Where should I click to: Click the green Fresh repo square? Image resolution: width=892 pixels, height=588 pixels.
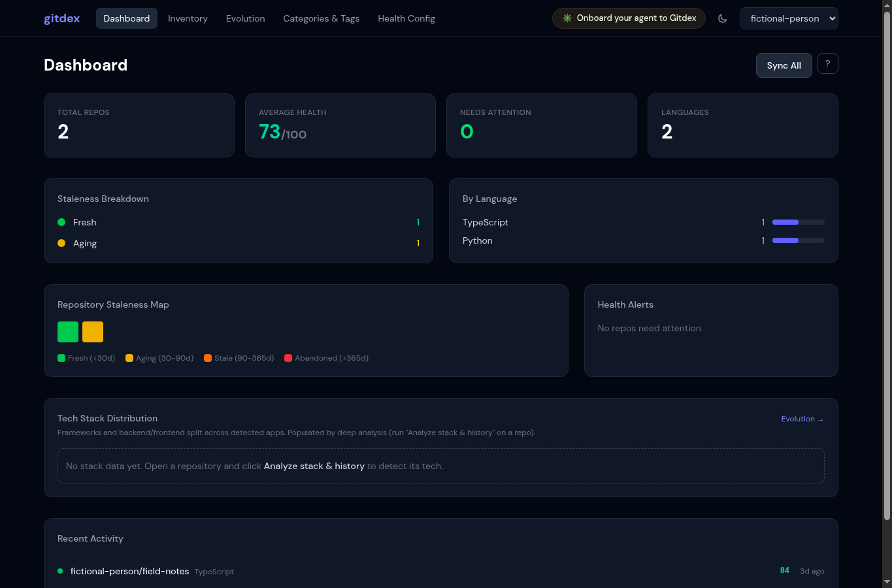point(68,332)
